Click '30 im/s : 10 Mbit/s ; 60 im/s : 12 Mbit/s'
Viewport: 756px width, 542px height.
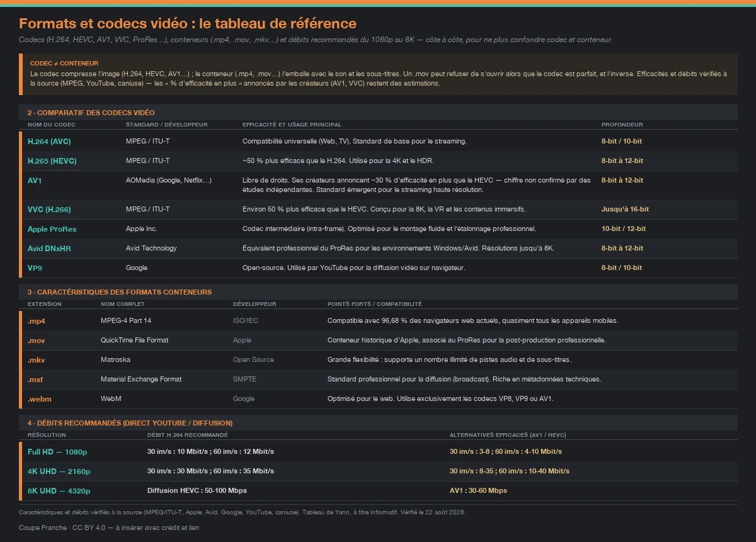pos(210,452)
